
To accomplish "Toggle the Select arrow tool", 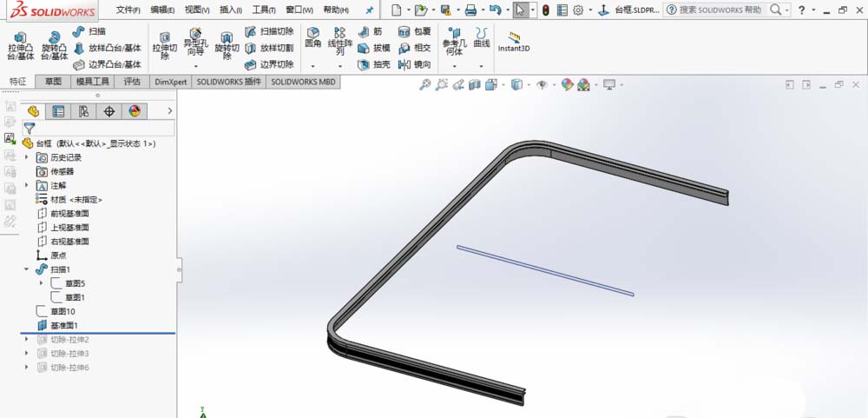I will (x=520, y=10).
